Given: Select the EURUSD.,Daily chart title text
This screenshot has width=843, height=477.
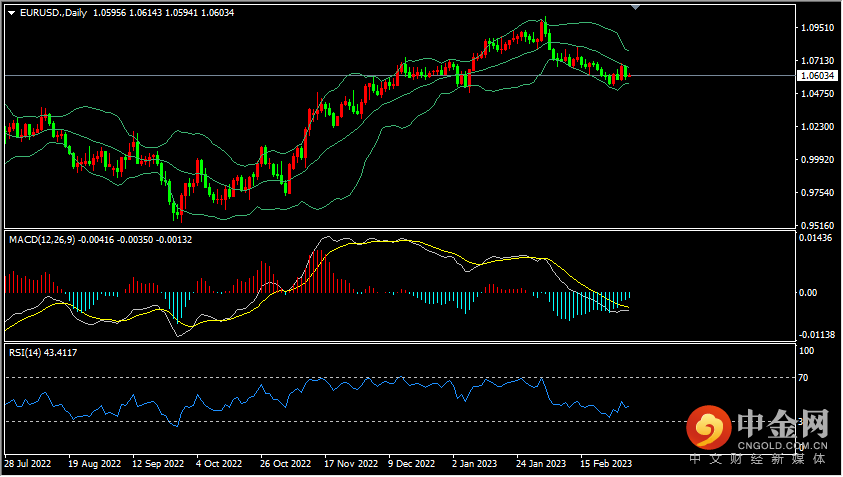Looking at the screenshot, I should tap(52, 11).
